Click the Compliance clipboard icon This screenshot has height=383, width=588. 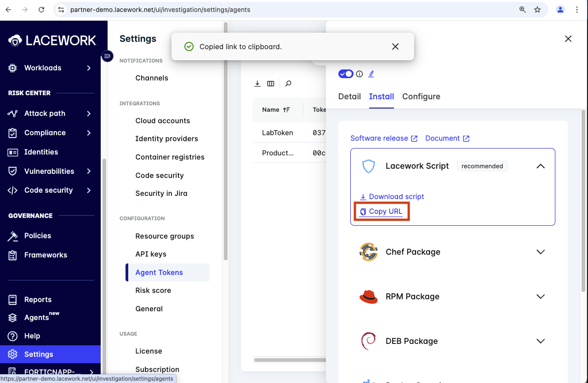pyautogui.click(x=13, y=133)
